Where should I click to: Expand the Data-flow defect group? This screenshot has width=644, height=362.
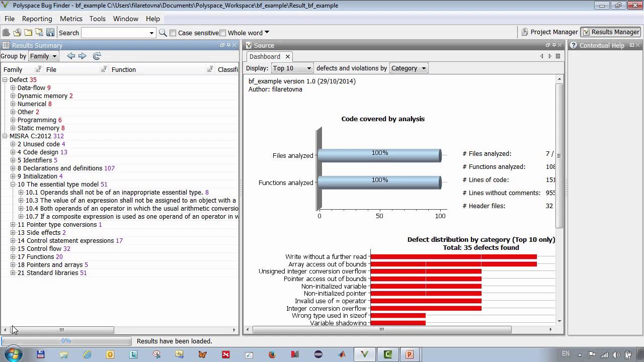(x=13, y=88)
